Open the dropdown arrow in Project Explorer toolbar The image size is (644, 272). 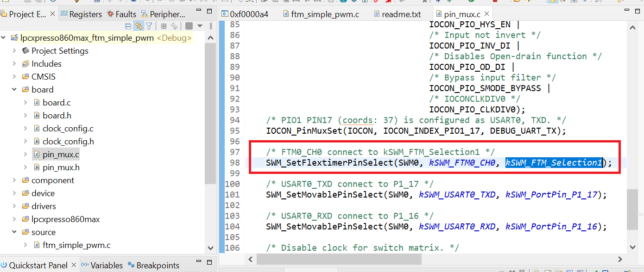pyautogui.click(x=200, y=26)
